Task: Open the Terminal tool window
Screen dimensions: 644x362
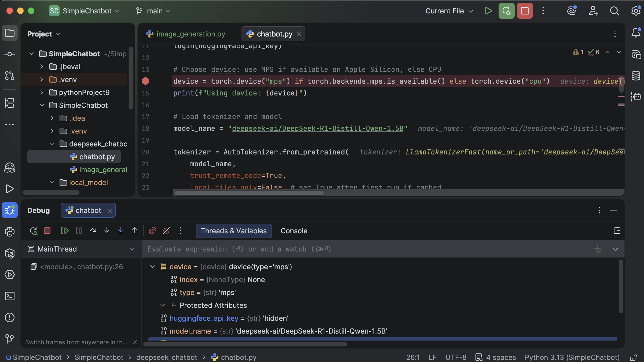Action: click(10, 296)
